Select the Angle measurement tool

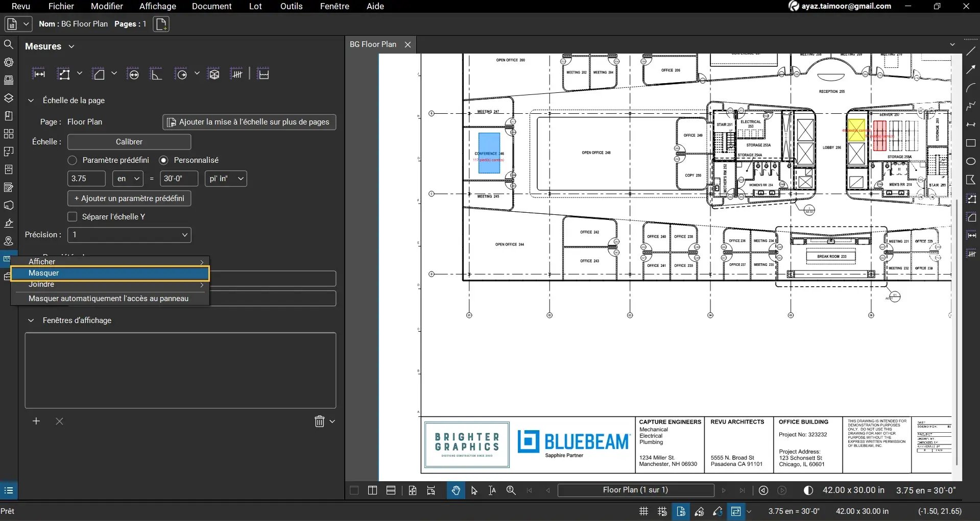click(156, 73)
